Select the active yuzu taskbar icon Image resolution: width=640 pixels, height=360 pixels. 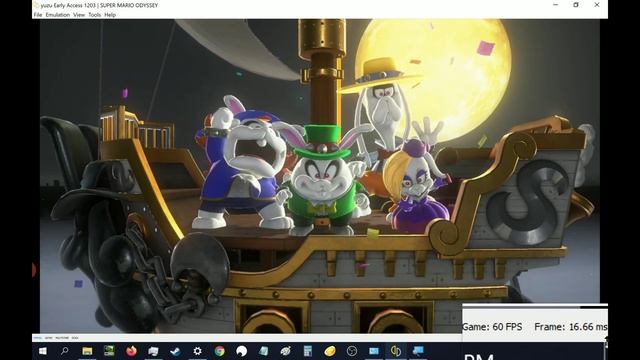396,351
